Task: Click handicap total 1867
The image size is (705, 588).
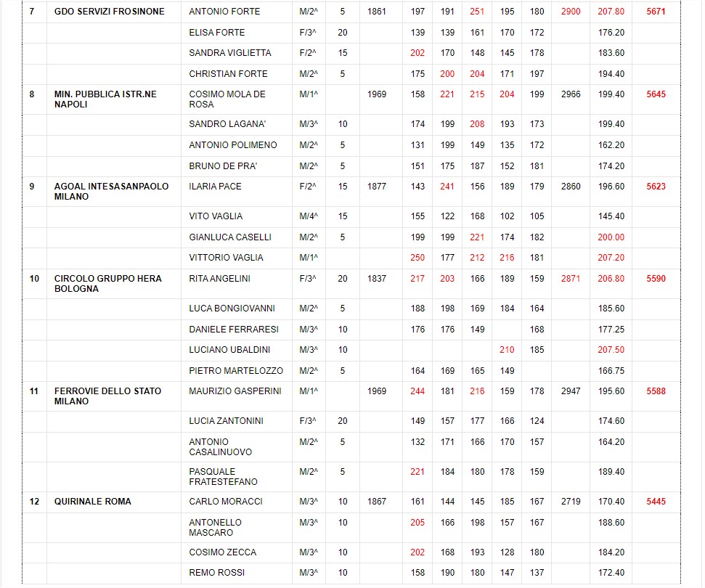Action: 376,502
